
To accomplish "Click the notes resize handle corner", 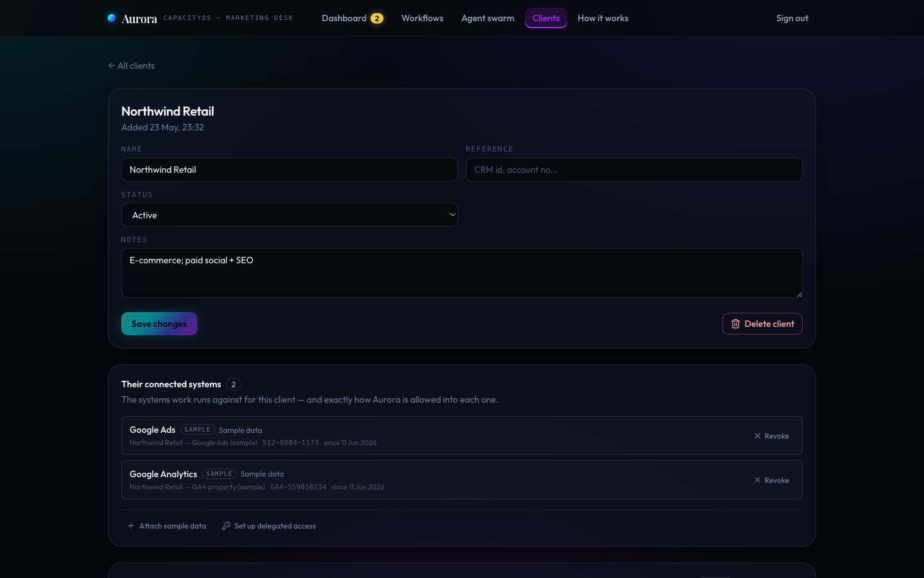I will 799,294.
